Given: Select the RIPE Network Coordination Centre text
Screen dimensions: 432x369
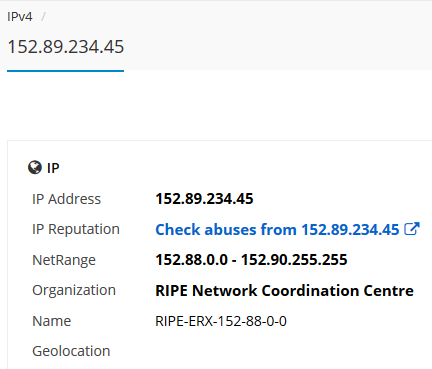Looking at the screenshot, I should pos(284,290).
